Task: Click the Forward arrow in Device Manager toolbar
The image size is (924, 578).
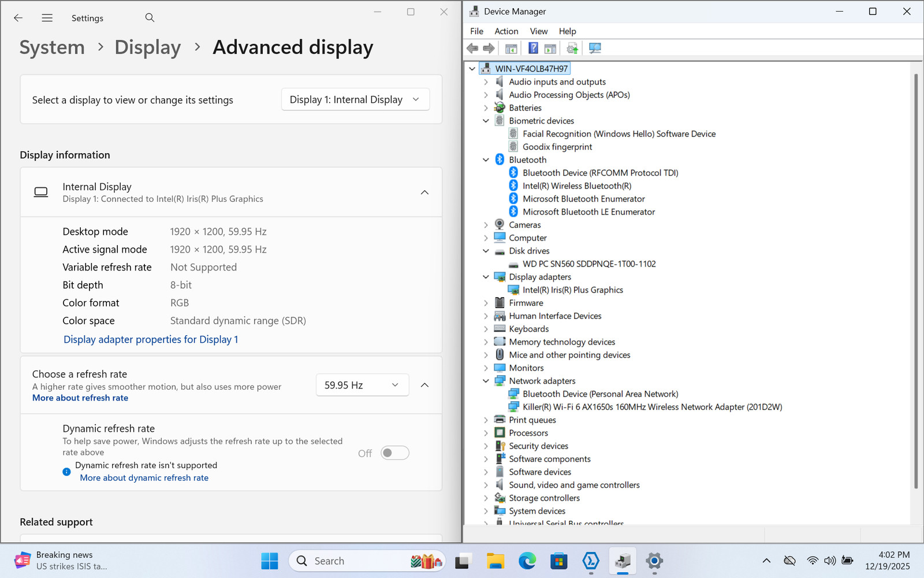Action: point(489,49)
